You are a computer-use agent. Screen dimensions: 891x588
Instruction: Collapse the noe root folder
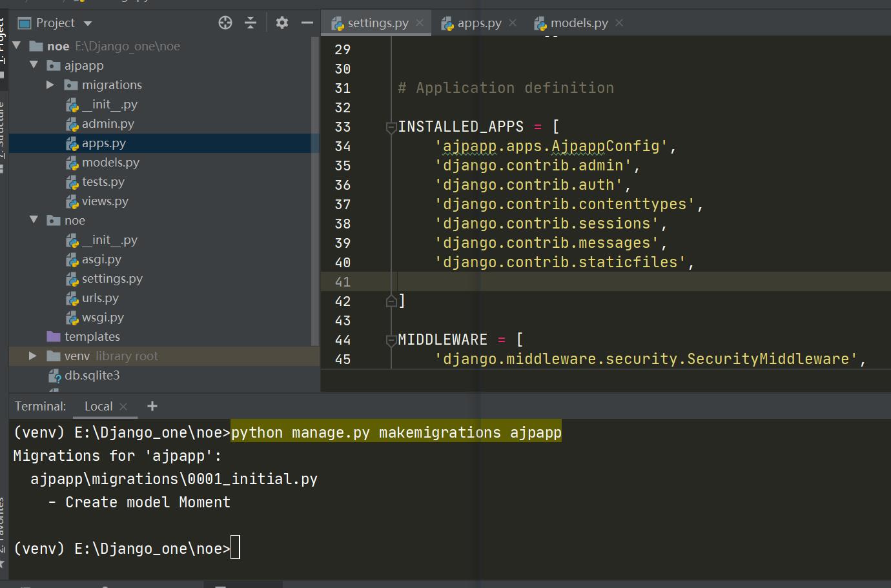pos(17,46)
